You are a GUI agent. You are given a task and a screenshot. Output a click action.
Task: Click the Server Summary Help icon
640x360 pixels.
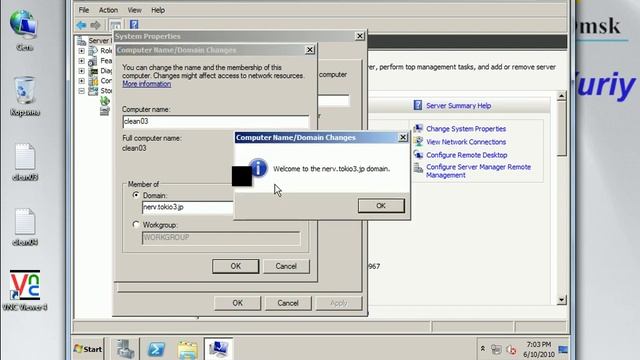418,105
